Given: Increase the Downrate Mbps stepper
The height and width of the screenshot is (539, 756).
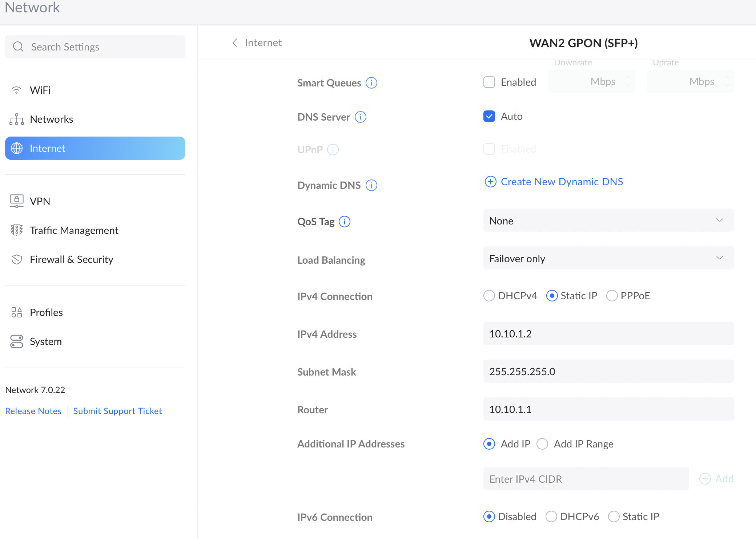Looking at the screenshot, I should 628,78.
